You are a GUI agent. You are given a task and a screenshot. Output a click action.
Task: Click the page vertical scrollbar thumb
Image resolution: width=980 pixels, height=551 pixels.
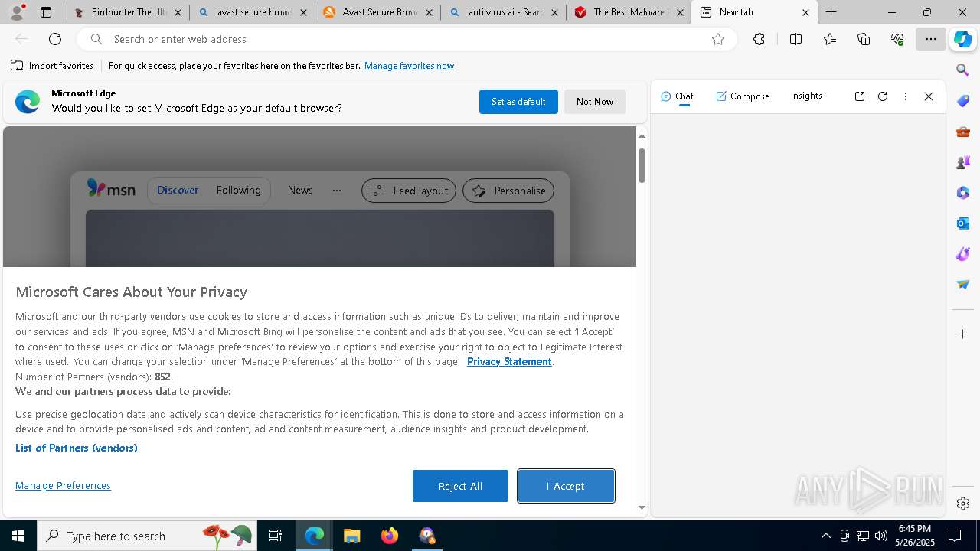click(642, 165)
